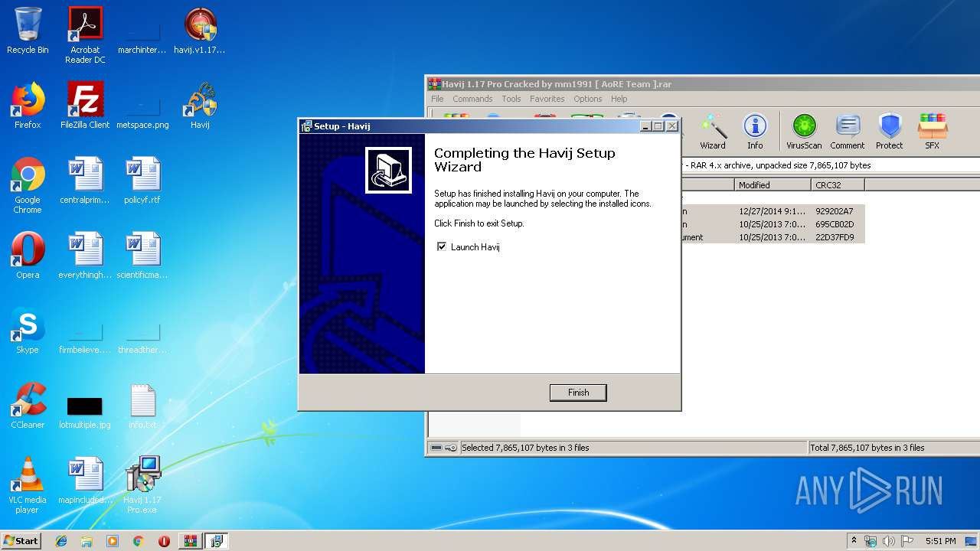Select mapincluded document on desktop
This screenshot has height=551, width=980.
click(x=85, y=481)
